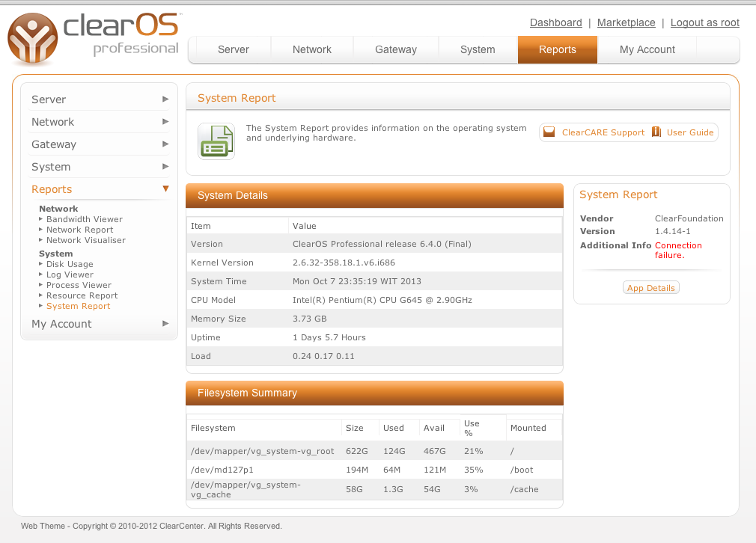Open the My Account top tab

(x=647, y=49)
